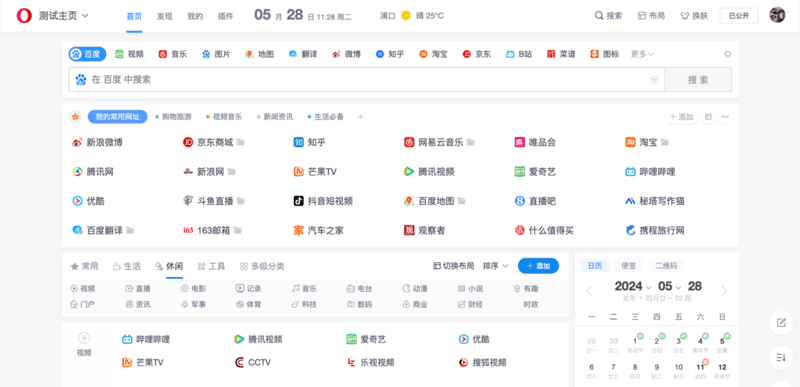
Task: Switch to the 发现 nav tab
Action: [x=164, y=16]
